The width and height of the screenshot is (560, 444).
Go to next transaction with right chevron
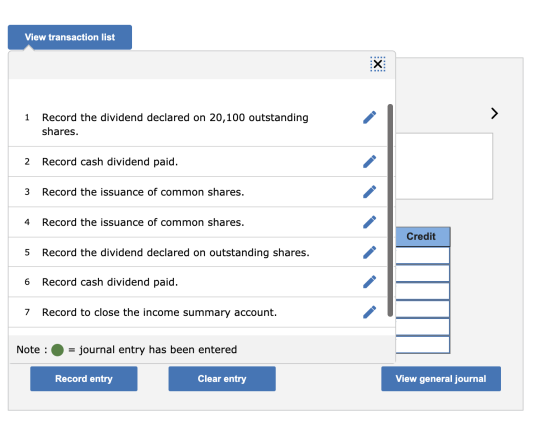tap(494, 113)
